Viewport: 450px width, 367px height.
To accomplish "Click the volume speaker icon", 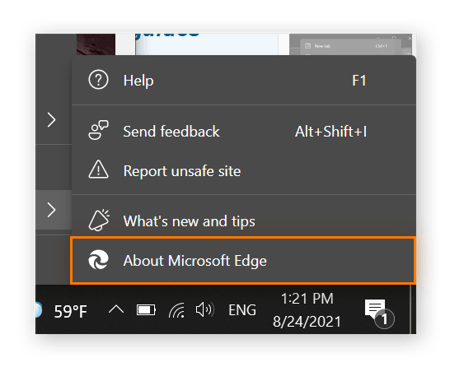I will (x=205, y=310).
